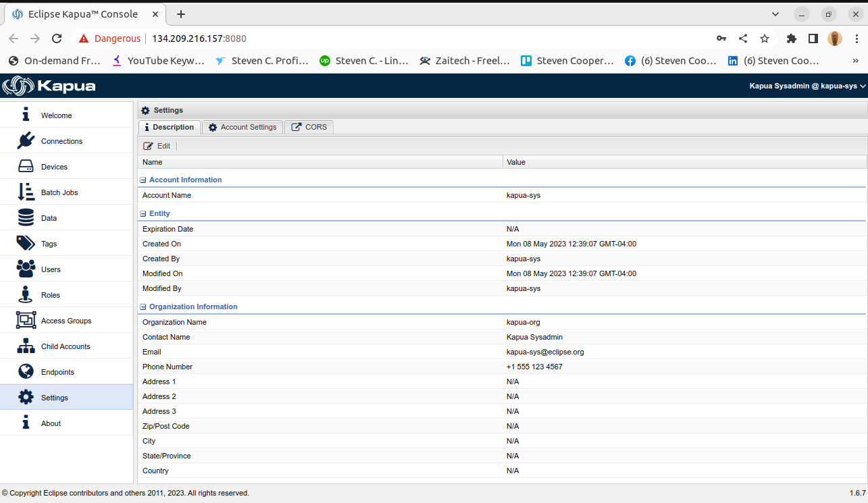Open the Access Groups menu item
This screenshot has height=503, width=868.
pyautogui.click(x=66, y=320)
